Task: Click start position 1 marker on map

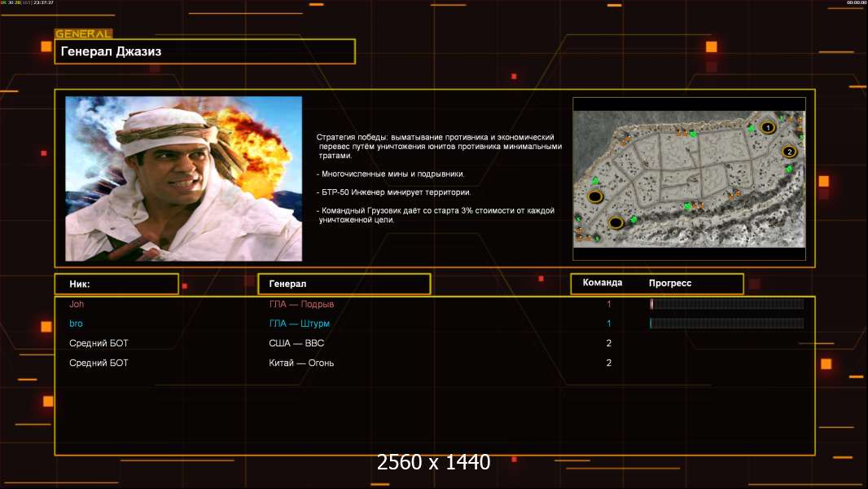Action: pyautogui.click(x=767, y=127)
